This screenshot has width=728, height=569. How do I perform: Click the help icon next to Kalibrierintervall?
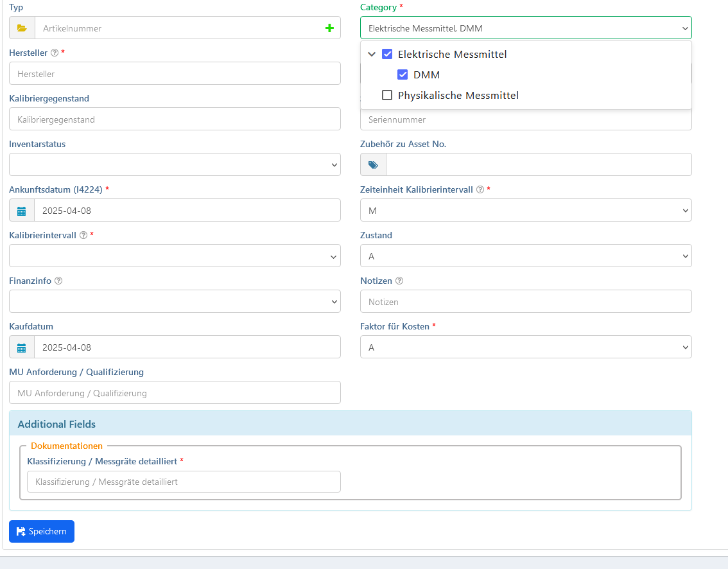[83, 235]
